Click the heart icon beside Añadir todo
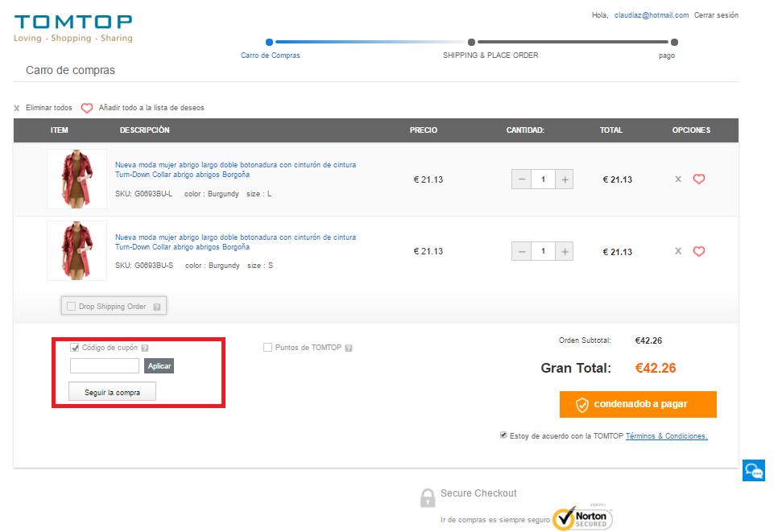Viewport: 782px width, 532px height. coord(87,108)
